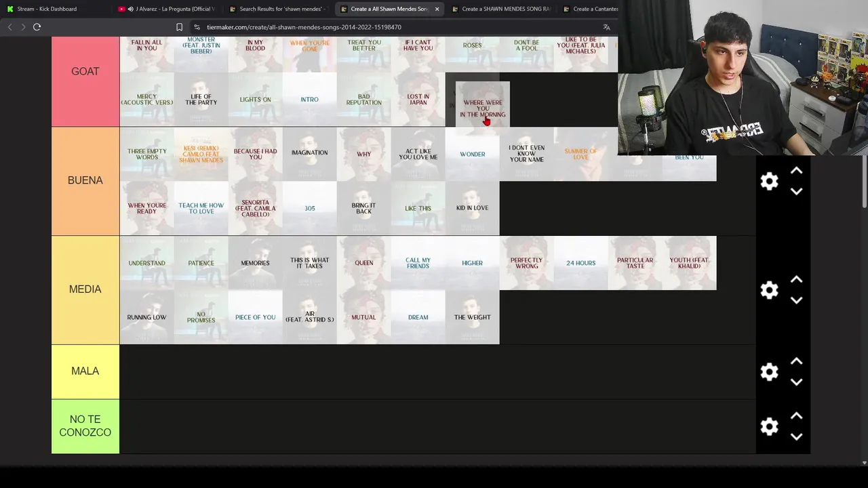This screenshot has height=488, width=868.
Task: Select I Dont Even Know Your Name tile
Action: (x=527, y=155)
